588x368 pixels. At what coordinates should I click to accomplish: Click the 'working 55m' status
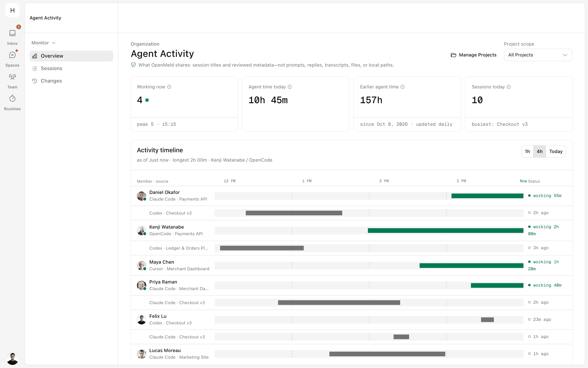(545, 196)
